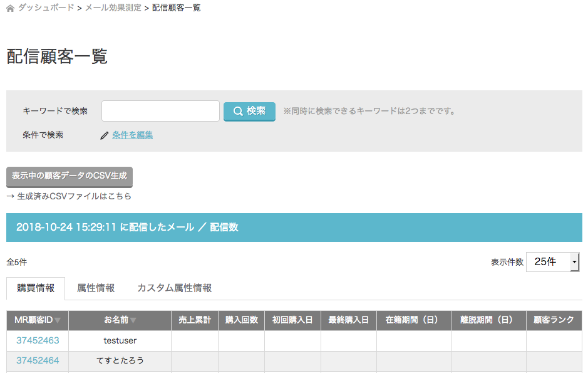
Task: Focus the keyword search input field
Action: 160,111
